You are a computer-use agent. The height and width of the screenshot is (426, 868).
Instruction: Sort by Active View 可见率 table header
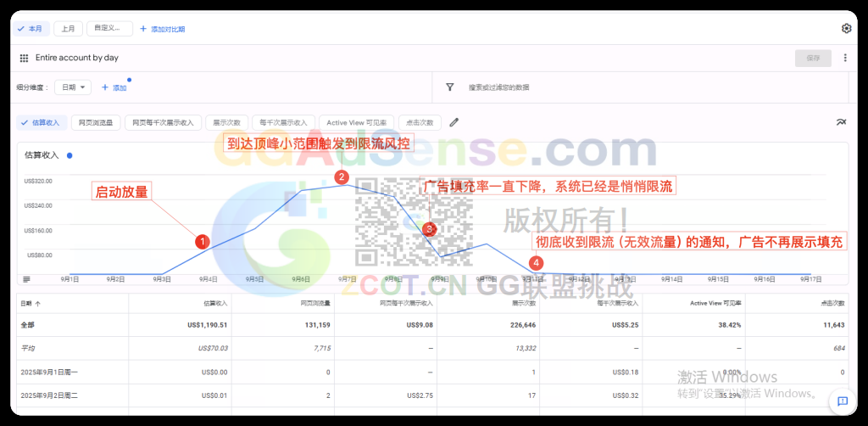(x=715, y=303)
